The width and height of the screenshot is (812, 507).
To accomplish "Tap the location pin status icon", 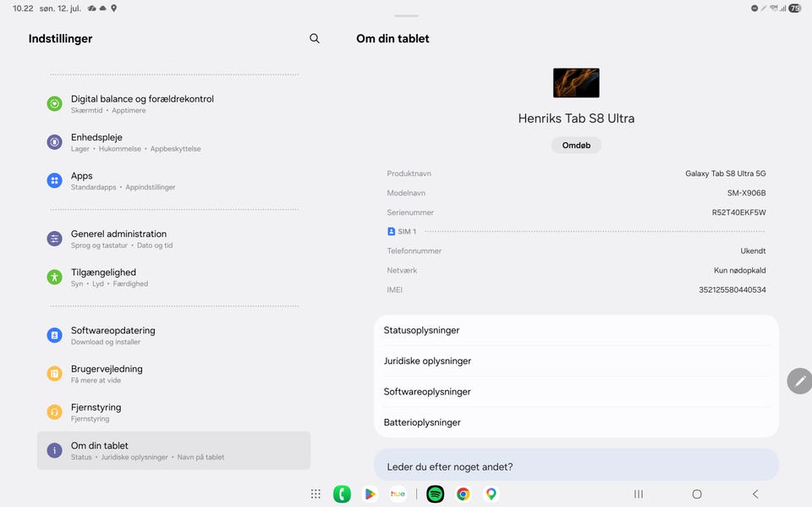I will [114, 8].
